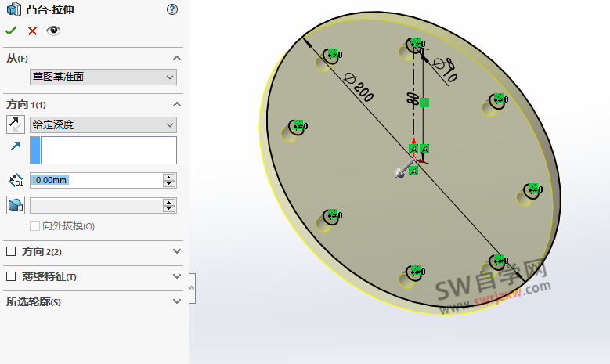Click the 所选轮廓(S) section title
Viewport: 610px width, 364px height.
pos(34,301)
